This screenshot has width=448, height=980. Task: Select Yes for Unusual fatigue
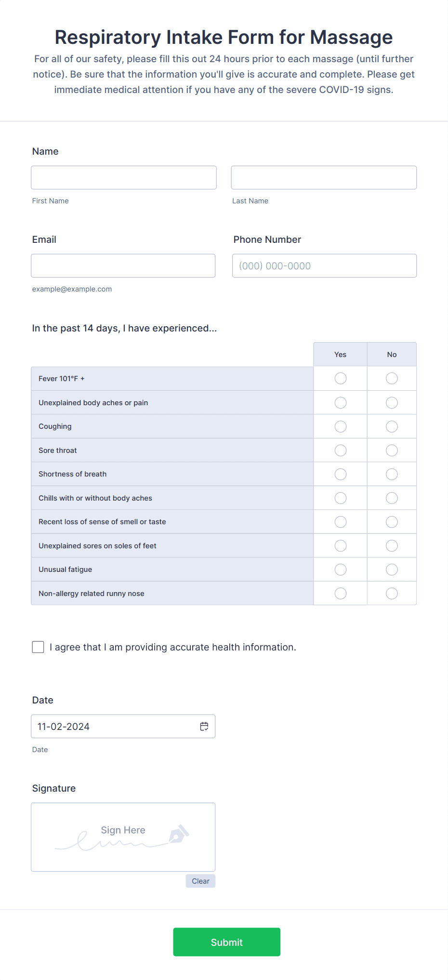(x=341, y=569)
